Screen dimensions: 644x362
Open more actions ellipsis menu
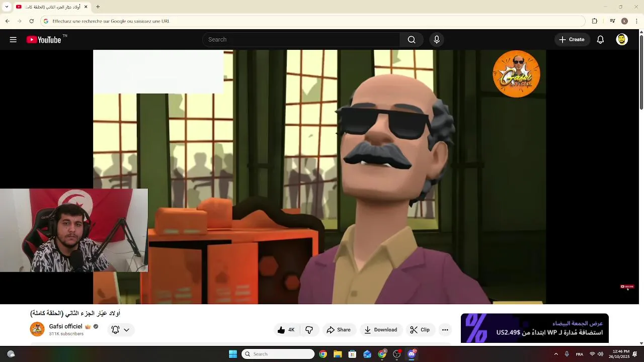pos(445,330)
